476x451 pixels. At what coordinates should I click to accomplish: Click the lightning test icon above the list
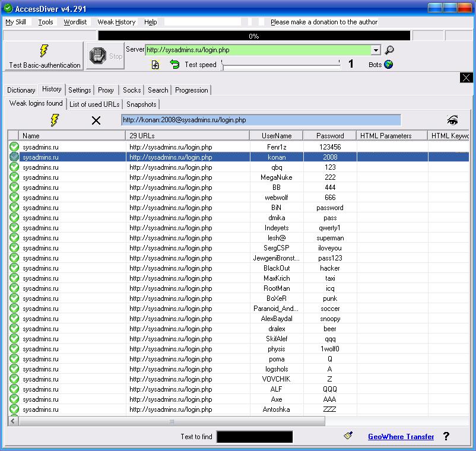click(x=55, y=120)
